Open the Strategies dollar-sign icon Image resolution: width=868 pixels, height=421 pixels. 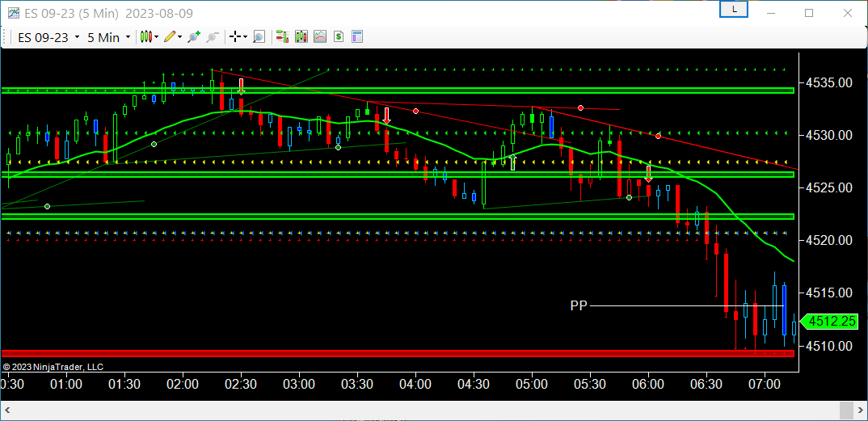click(x=339, y=37)
